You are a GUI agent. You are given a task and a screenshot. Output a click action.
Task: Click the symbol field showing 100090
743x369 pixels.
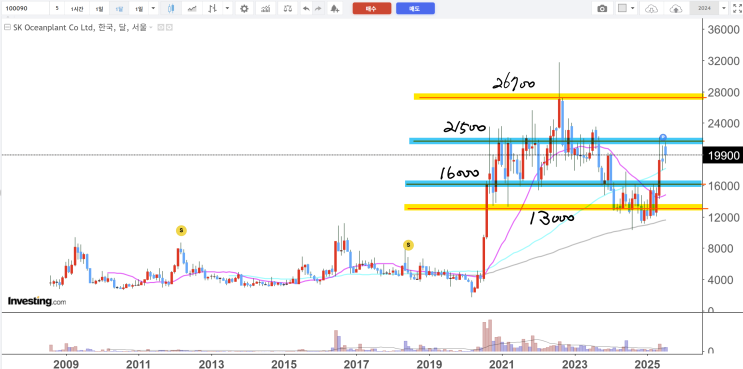25,9
